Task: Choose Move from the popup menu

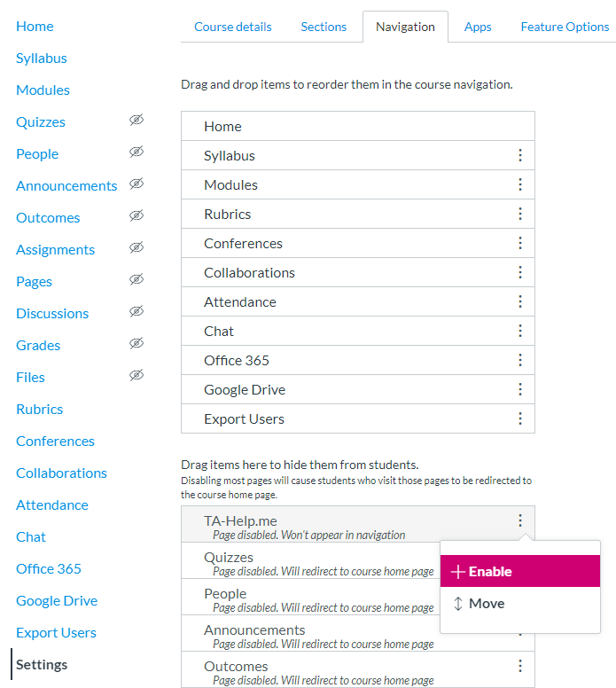Action: coord(520,604)
